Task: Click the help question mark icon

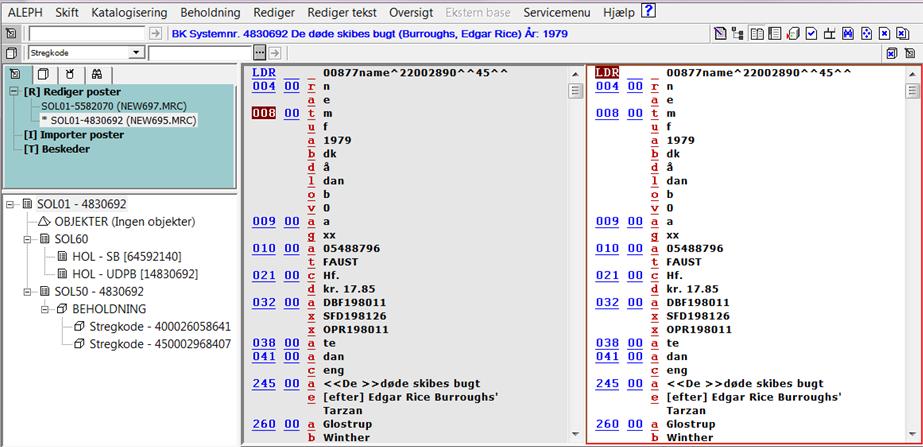Action: (648, 12)
